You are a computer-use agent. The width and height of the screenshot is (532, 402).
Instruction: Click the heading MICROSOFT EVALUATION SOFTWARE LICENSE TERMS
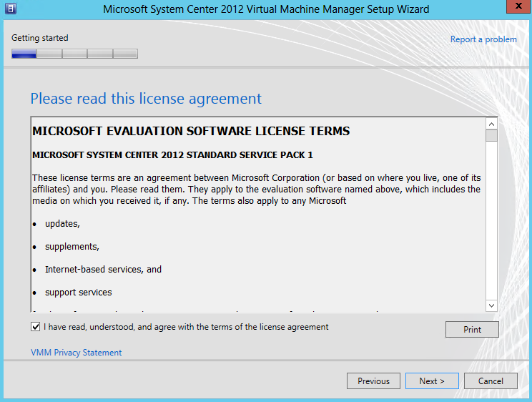coord(191,131)
